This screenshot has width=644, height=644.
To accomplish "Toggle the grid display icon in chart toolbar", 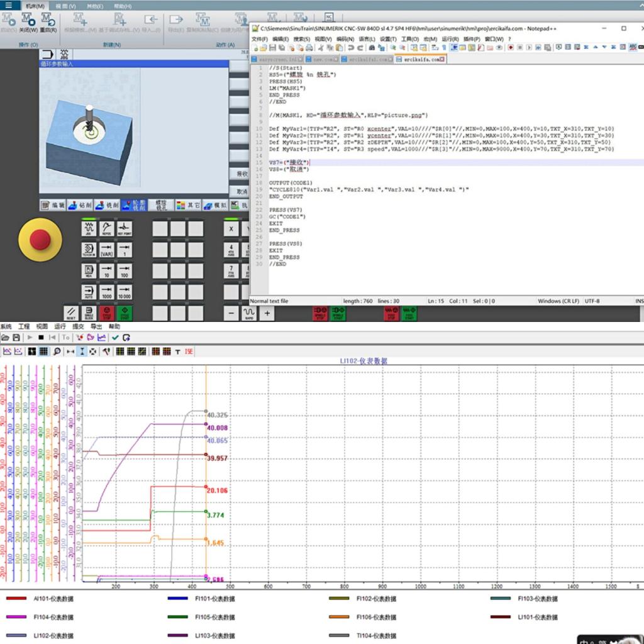I will tap(44, 351).
